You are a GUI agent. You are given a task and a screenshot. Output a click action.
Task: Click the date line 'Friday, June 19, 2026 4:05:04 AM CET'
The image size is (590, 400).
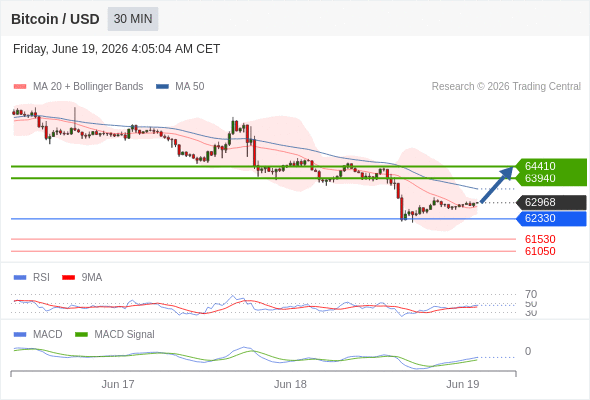pyautogui.click(x=116, y=49)
